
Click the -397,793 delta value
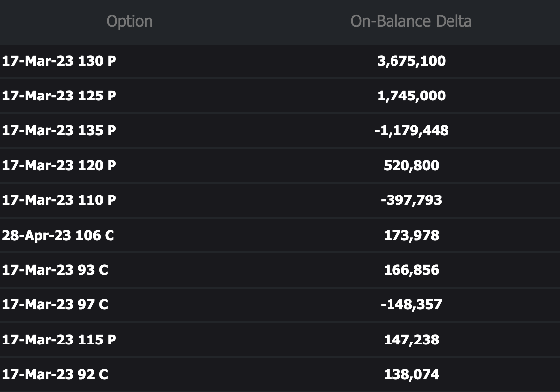click(411, 200)
